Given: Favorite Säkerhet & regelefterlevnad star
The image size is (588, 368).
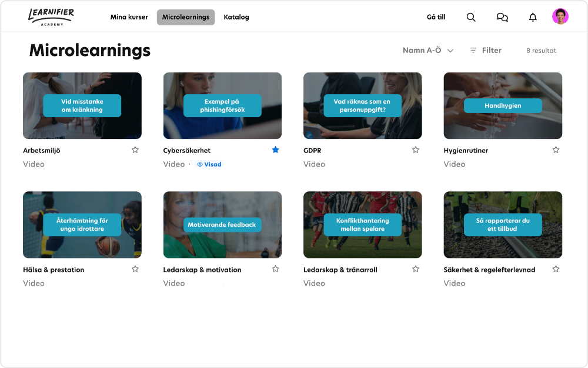Looking at the screenshot, I should [x=556, y=269].
